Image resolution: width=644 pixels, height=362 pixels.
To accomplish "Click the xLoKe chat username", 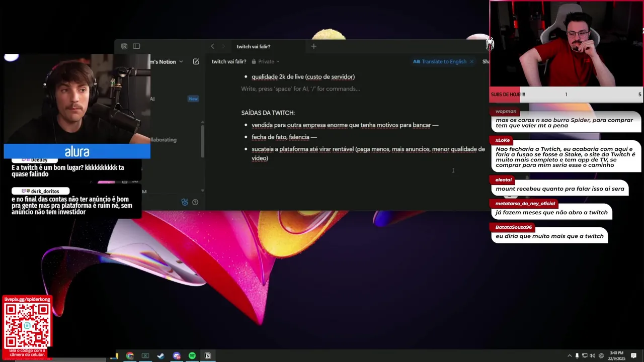I will click(x=502, y=140).
